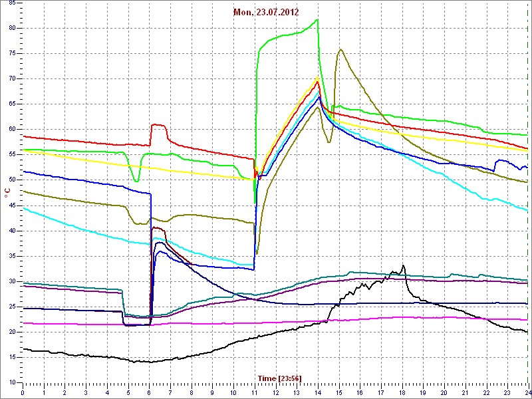
Task: Click the 55 value on temperature axis
Action: pos(11,155)
